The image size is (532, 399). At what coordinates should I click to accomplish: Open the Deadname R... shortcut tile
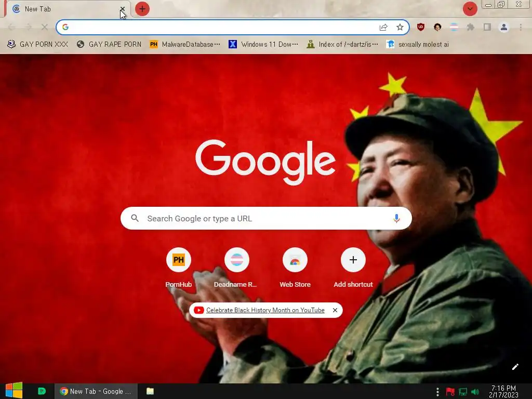tap(236, 268)
